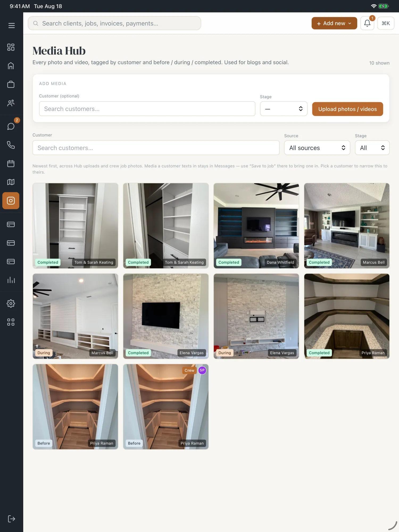Focus the Customer filter search field
Image resolution: width=399 pixels, height=532 pixels.
coord(156,148)
